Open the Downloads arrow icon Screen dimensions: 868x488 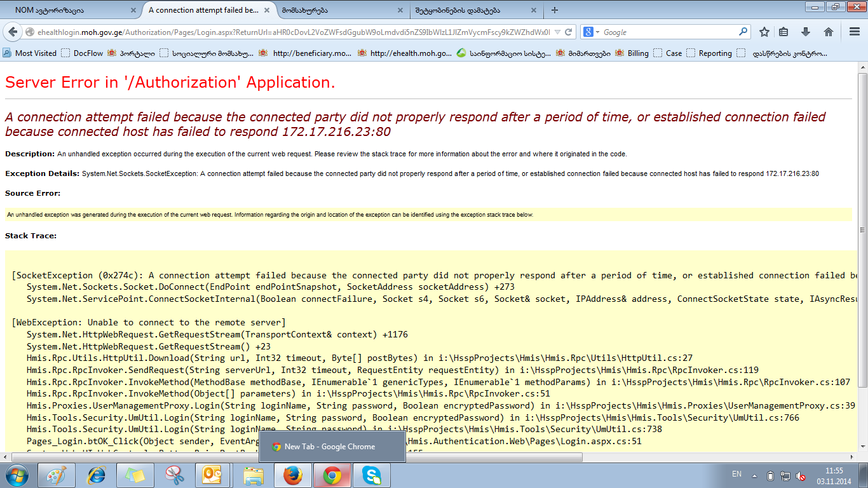(806, 32)
